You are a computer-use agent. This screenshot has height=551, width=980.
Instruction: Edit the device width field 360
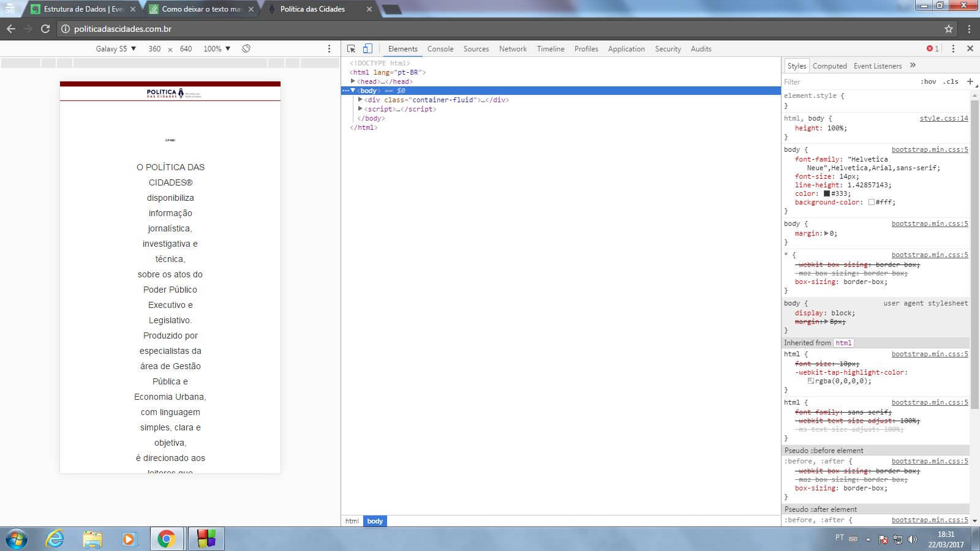tap(154, 48)
